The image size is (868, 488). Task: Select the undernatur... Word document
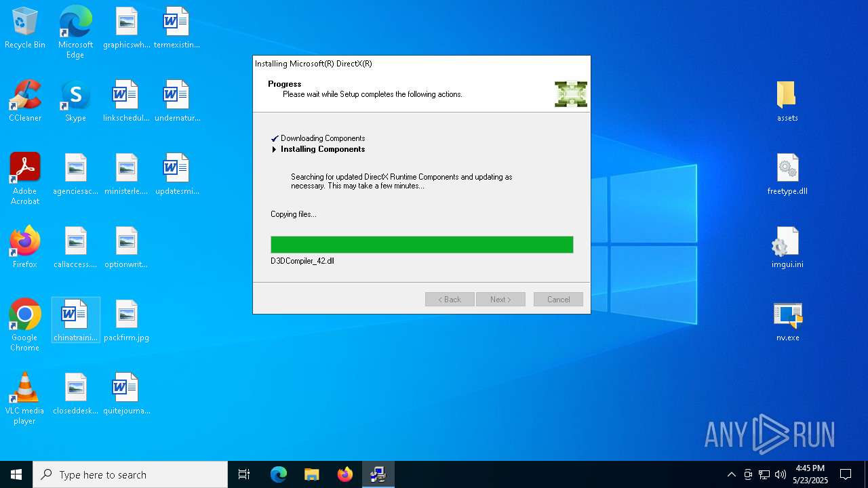(176, 102)
